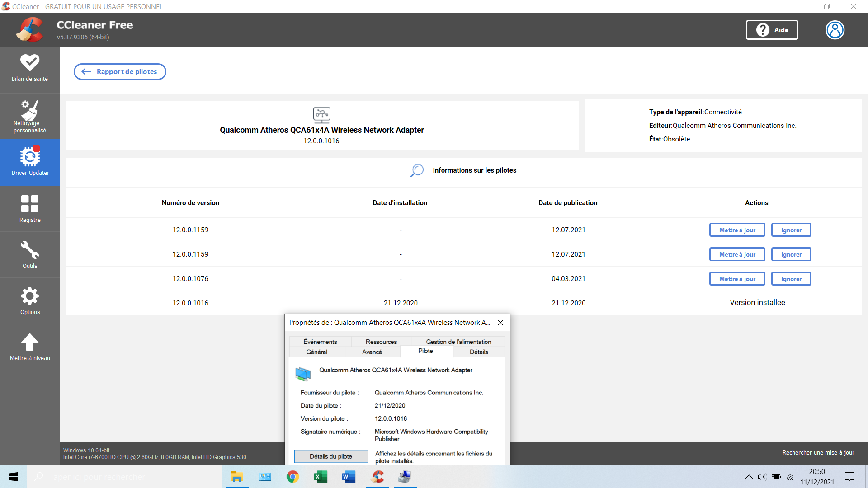The height and width of the screenshot is (488, 868).
Task: Open Gestion de l'alimentation tab
Action: [x=458, y=342]
